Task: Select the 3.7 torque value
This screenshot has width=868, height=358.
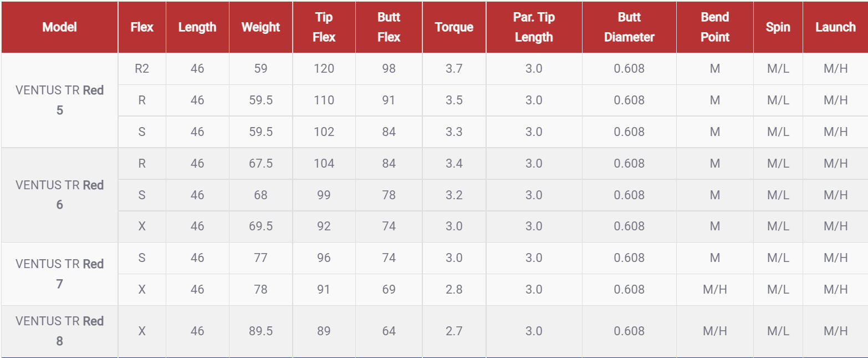Action: [x=454, y=68]
